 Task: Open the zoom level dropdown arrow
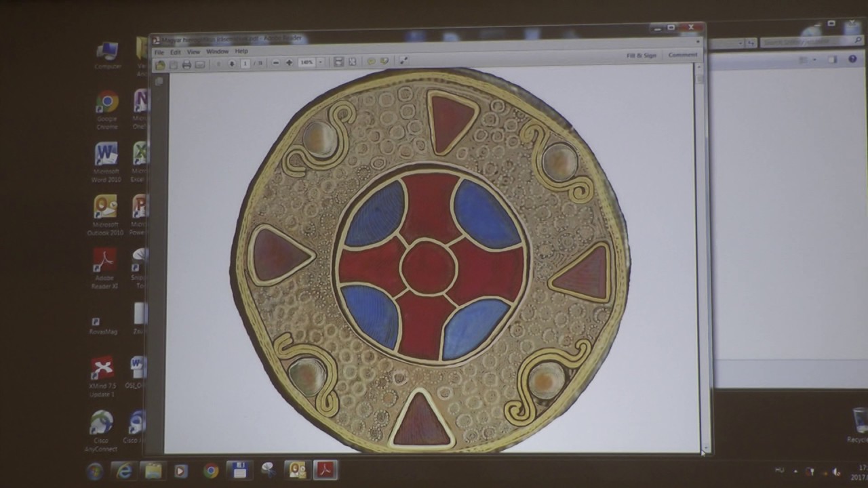321,62
